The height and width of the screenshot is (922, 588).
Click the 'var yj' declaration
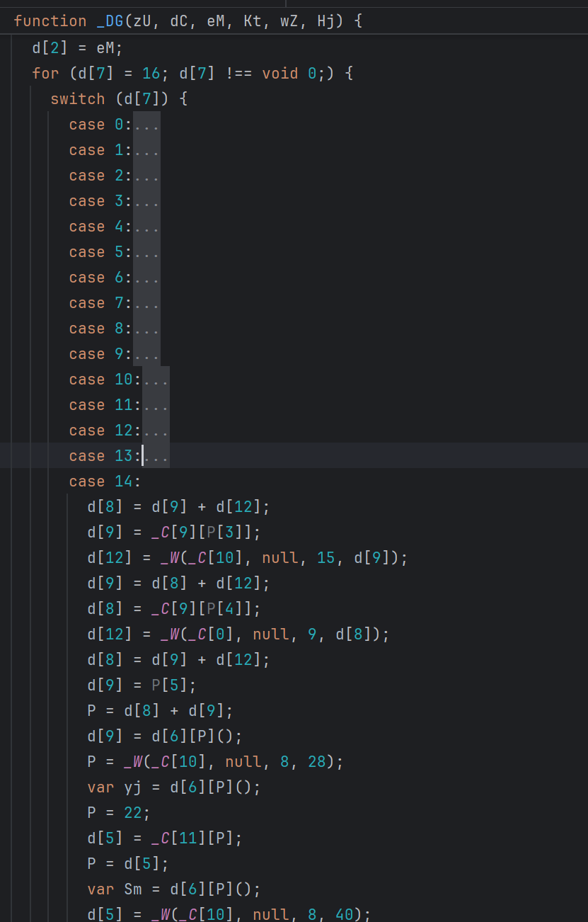click(x=174, y=787)
